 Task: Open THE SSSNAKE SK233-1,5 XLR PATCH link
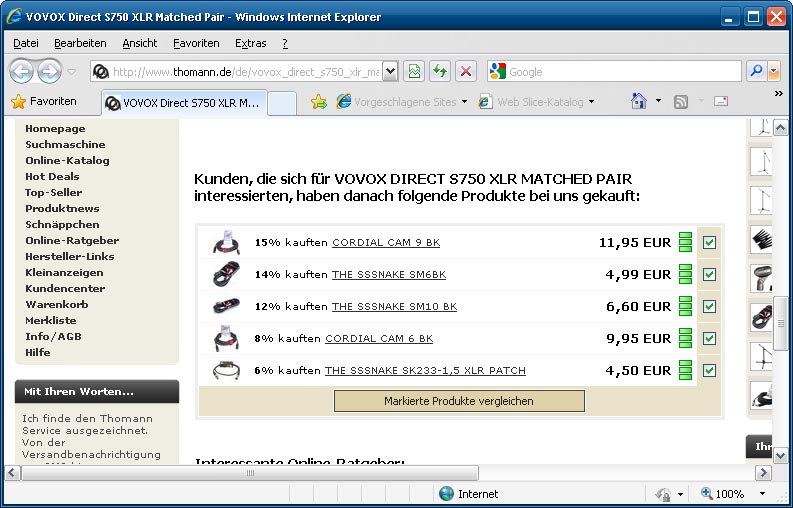pos(425,370)
